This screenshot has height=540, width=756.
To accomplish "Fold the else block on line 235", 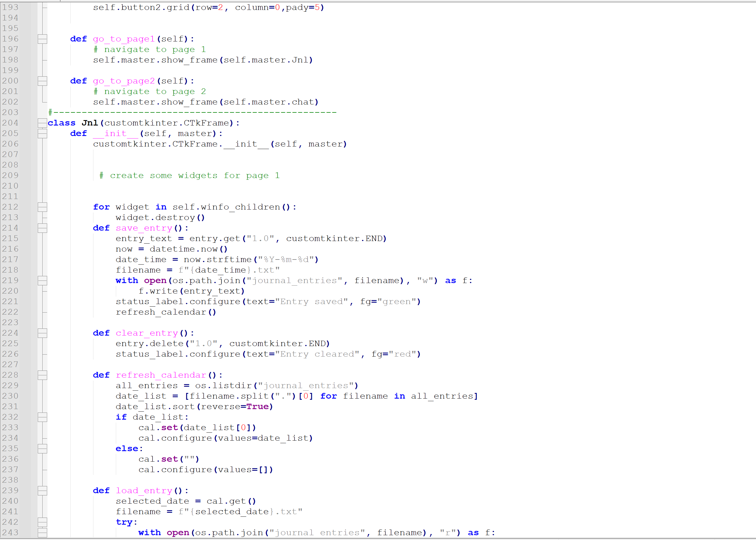I will [42, 449].
